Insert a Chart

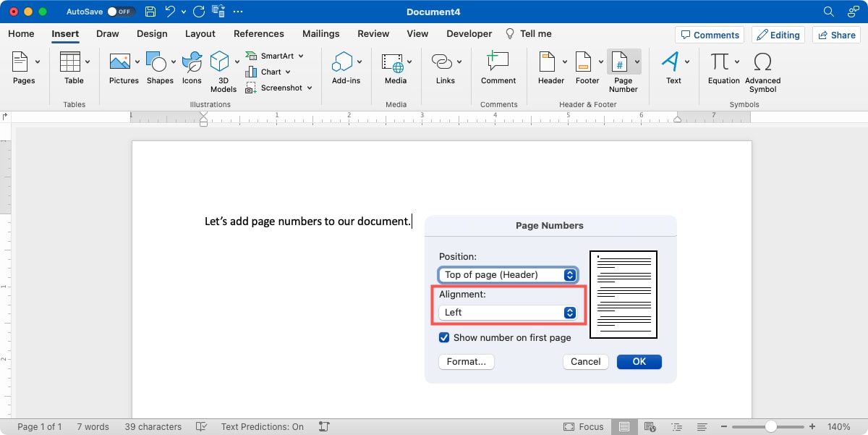(x=270, y=72)
